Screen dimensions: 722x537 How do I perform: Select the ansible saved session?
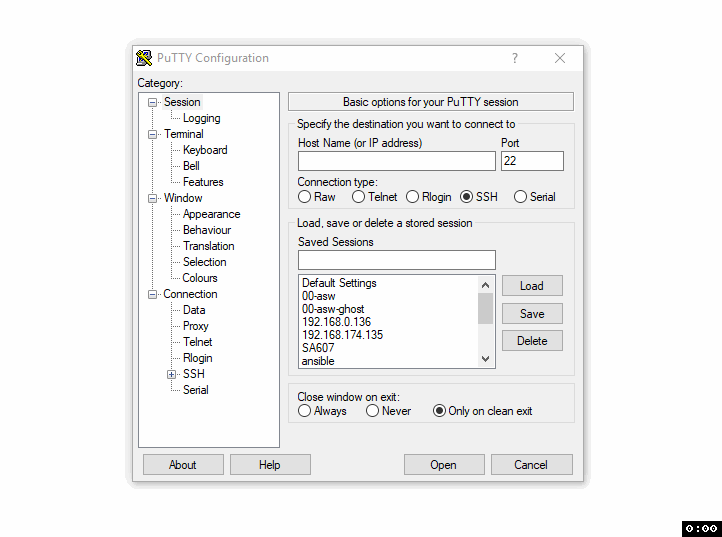click(x=318, y=361)
